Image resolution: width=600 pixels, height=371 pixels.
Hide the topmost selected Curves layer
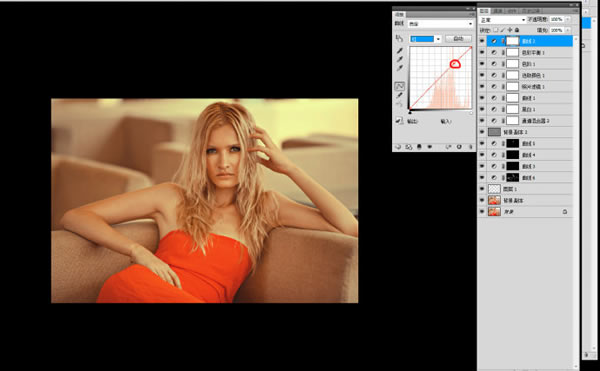[x=482, y=41]
